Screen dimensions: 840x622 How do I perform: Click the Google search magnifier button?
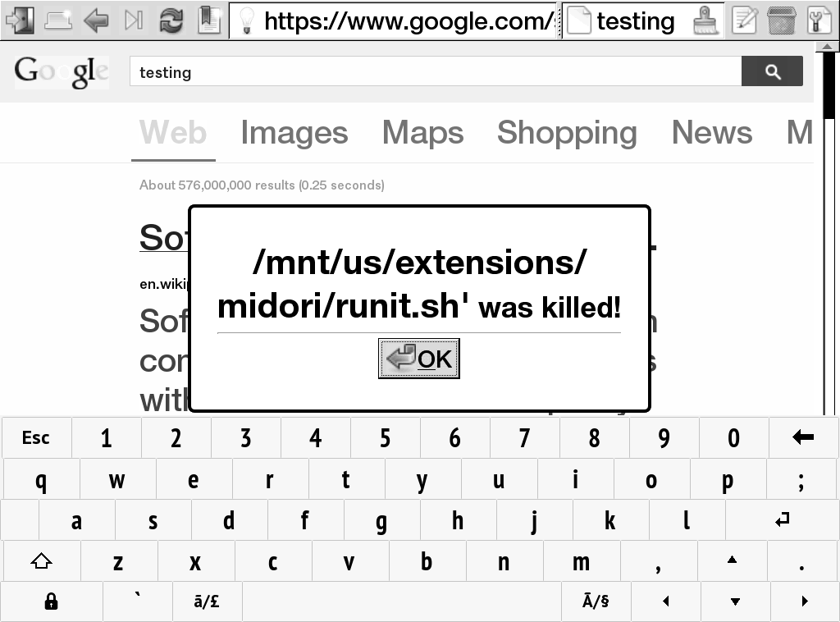click(x=772, y=72)
